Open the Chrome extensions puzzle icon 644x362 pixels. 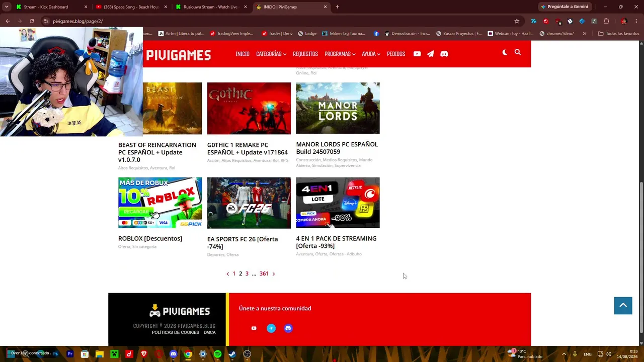click(x=606, y=21)
